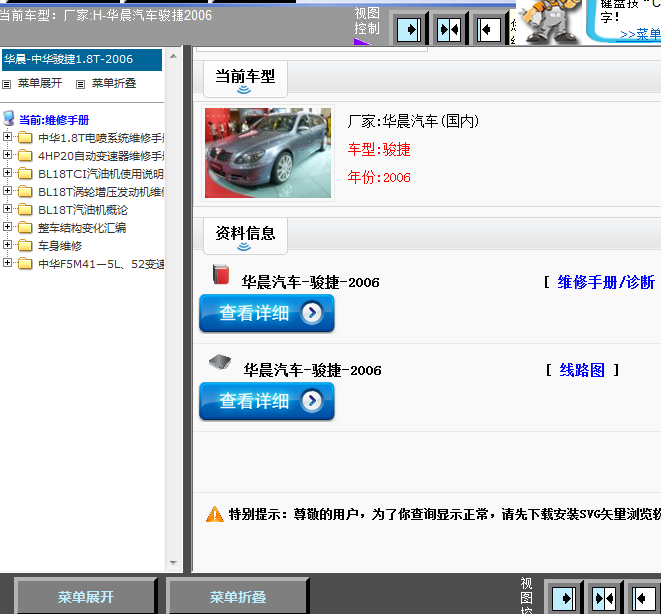Open the 当前车型 section tab
Image resolution: width=661 pixels, height=614 pixels.
tap(245, 79)
